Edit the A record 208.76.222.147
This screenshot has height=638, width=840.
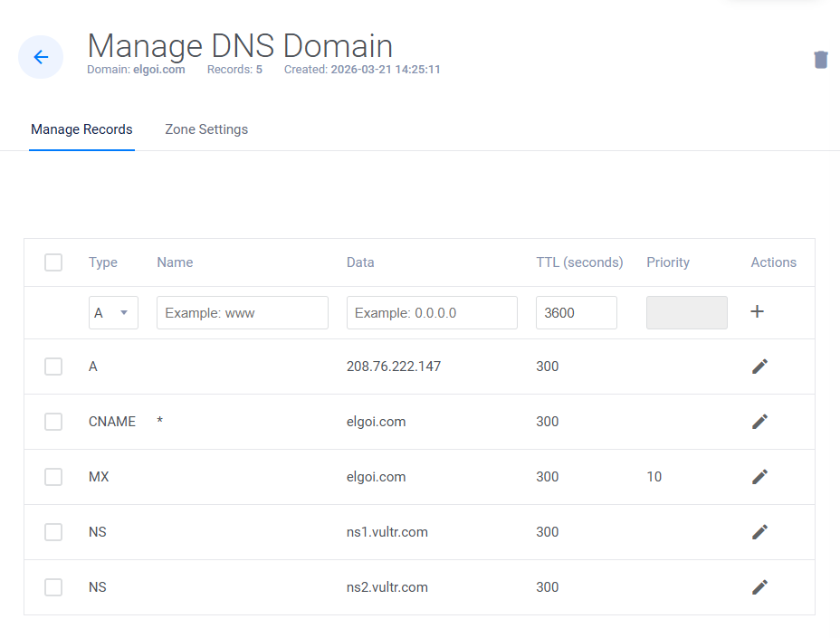759,367
